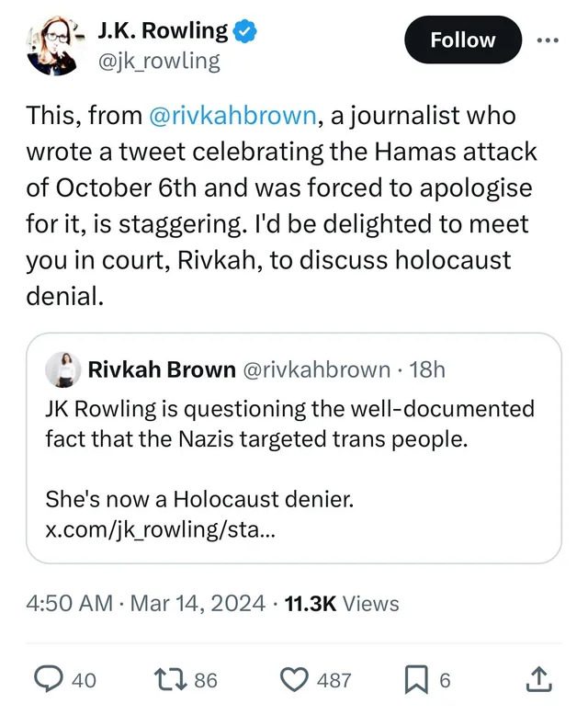Click the 18h timestamp in quoted tweet
This screenshot has height=715, width=588.
coord(427,369)
